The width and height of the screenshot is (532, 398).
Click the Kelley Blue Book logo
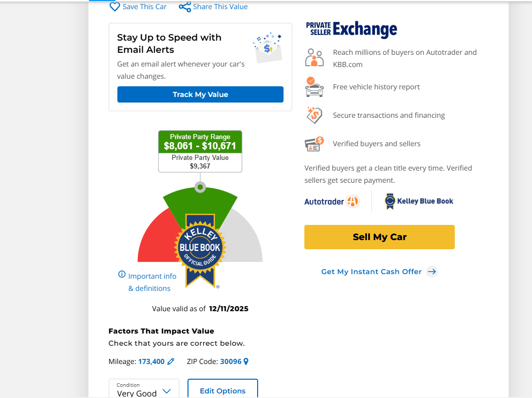(x=419, y=202)
